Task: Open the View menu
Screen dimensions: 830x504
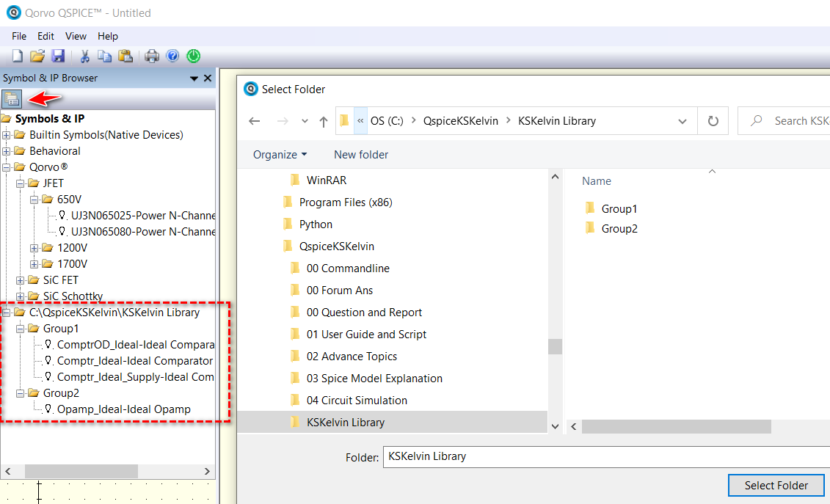Action: 76,36
